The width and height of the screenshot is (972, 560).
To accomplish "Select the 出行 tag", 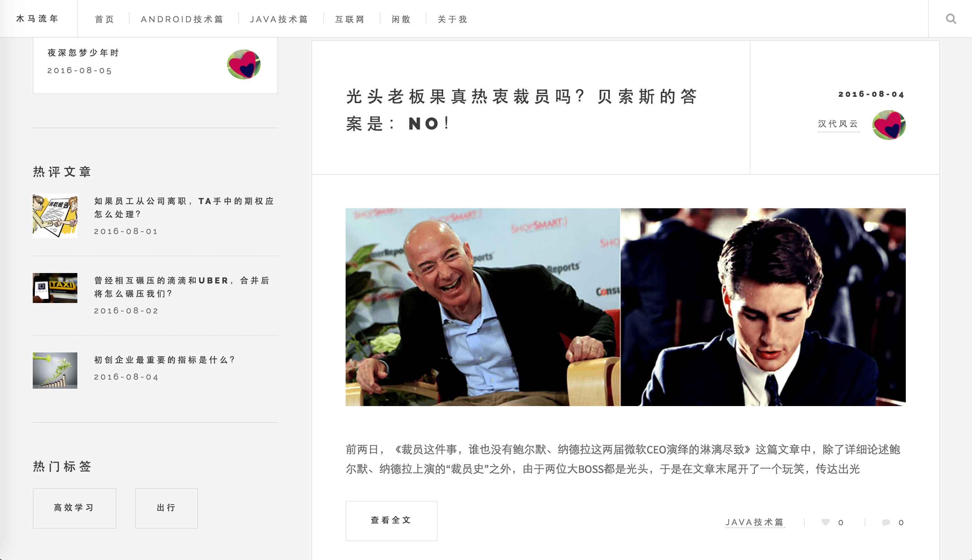I will (x=166, y=508).
